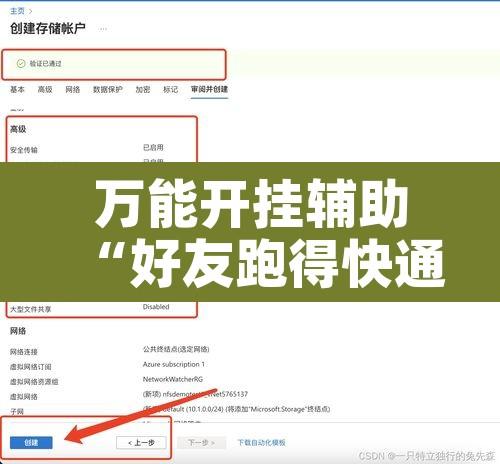Click the 验证已通过 status text
Image resolution: width=500 pixels, height=464 pixels.
coord(46,64)
